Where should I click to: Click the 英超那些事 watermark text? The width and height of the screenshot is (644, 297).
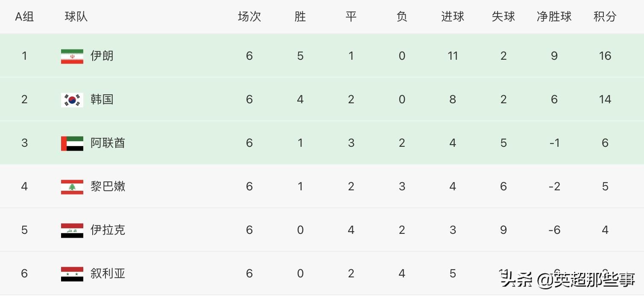(594, 280)
